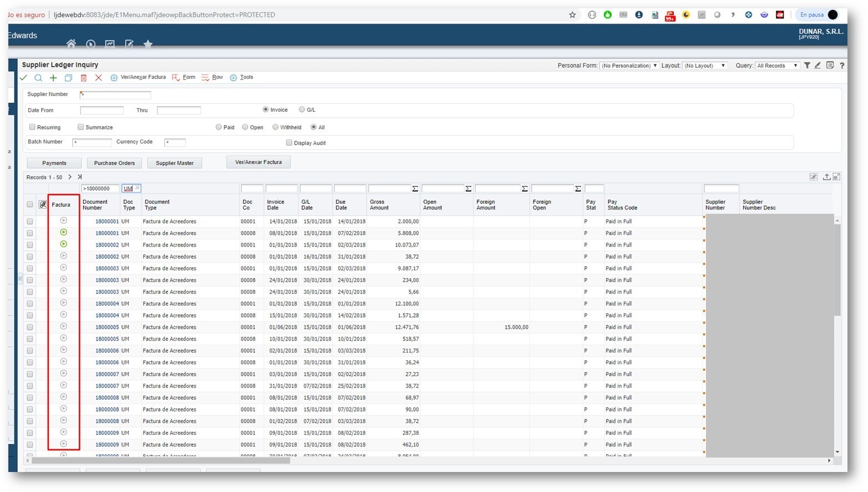Click the red Delete trash icon

click(x=83, y=78)
